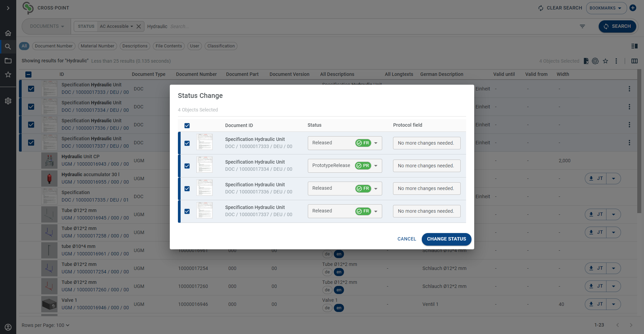This screenshot has width=644, height=334.
Task: Open row menu for document 10000017336
Action: (x=629, y=125)
